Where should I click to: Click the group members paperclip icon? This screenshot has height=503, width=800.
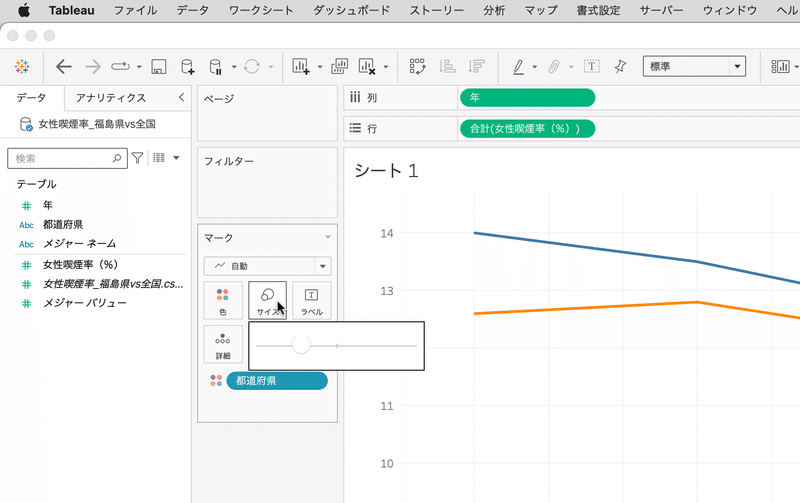click(x=554, y=66)
